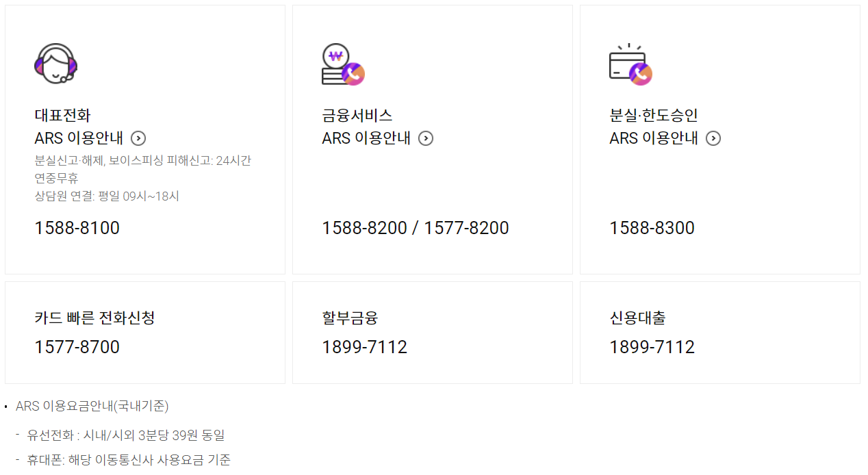Click the 대표전화 heading text

coord(62,115)
